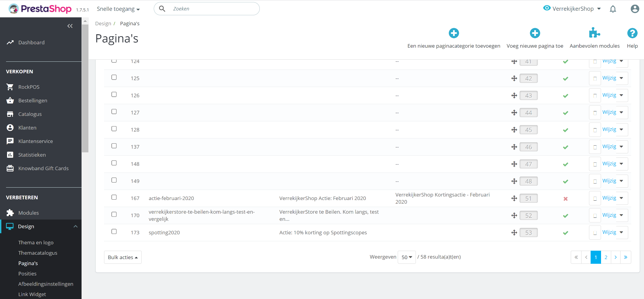The height and width of the screenshot is (299, 644).
Task: Click the Aanbevolen modules puzzle icon
Action: click(594, 33)
